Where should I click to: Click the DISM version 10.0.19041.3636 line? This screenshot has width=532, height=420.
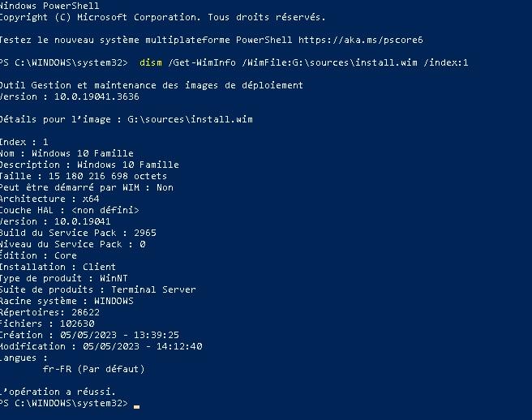(69, 96)
